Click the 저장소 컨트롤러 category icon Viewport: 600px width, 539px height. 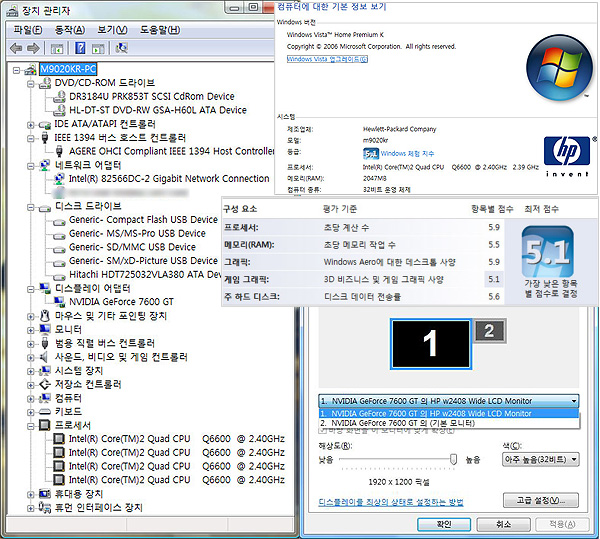[x=45, y=384]
